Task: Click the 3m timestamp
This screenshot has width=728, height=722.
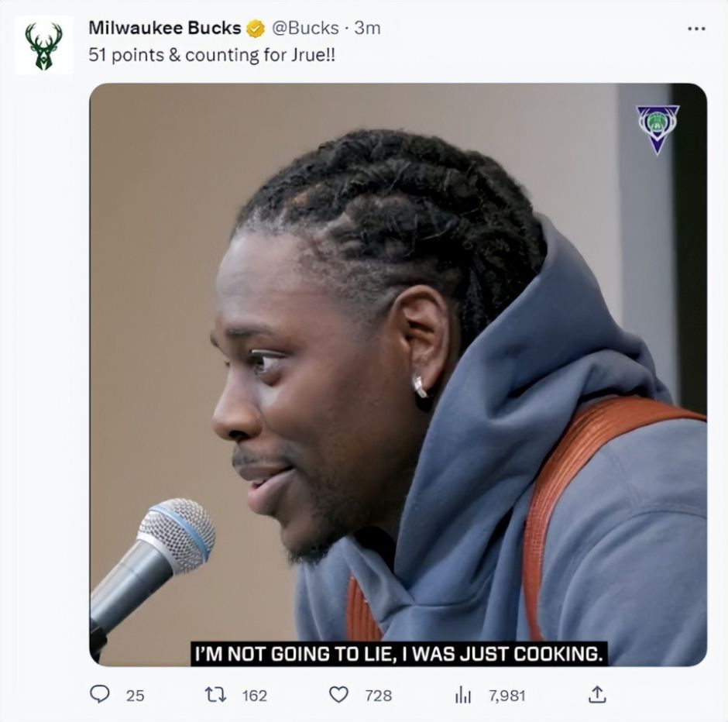Action: tap(367, 29)
